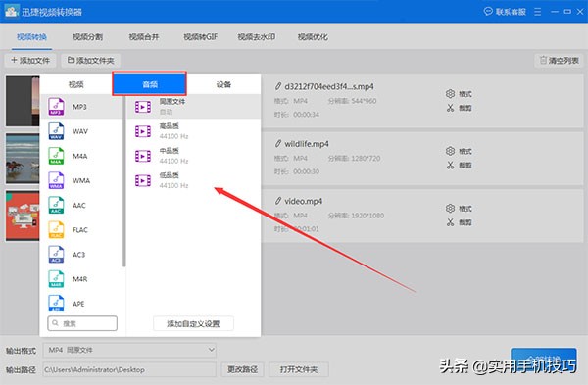Select file name d3212f704eed3f4...s.mp4
588x385 pixels.
[329, 86]
